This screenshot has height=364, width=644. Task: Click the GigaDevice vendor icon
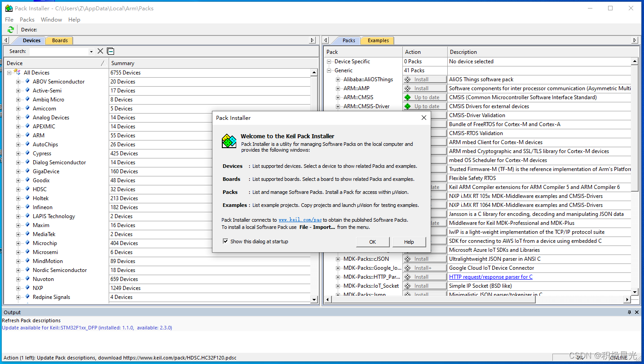tap(27, 171)
